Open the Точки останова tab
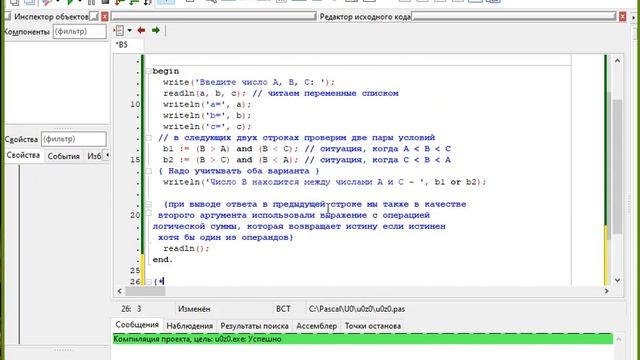640x360 pixels. (x=373, y=326)
